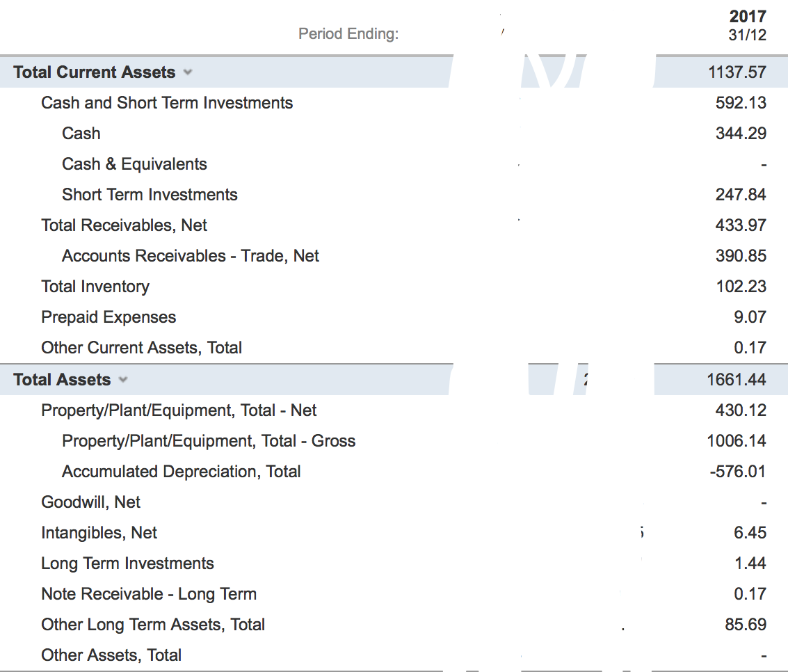The image size is (788, 672).
Task: Select the Cash & Equivalents row
Action: 134,163
